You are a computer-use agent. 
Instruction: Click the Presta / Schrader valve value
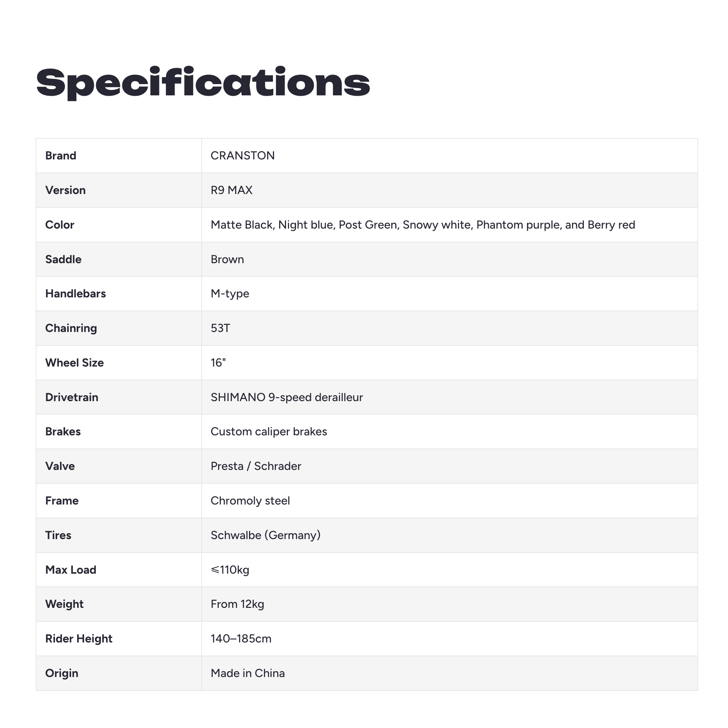coord(256,467)
